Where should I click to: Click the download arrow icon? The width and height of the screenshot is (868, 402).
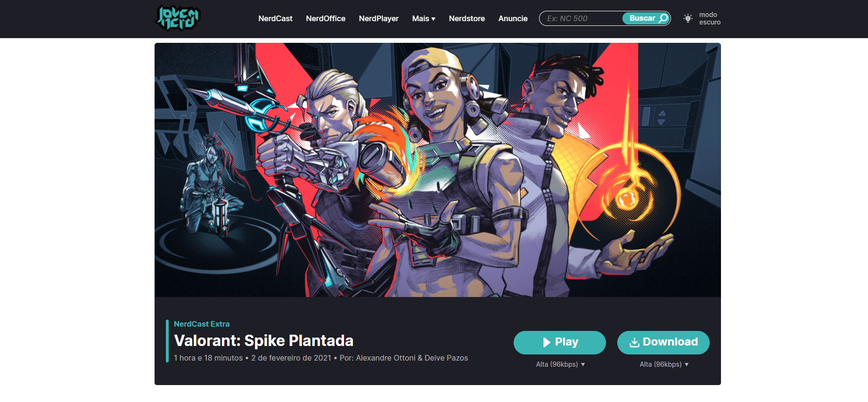point(634,342)
